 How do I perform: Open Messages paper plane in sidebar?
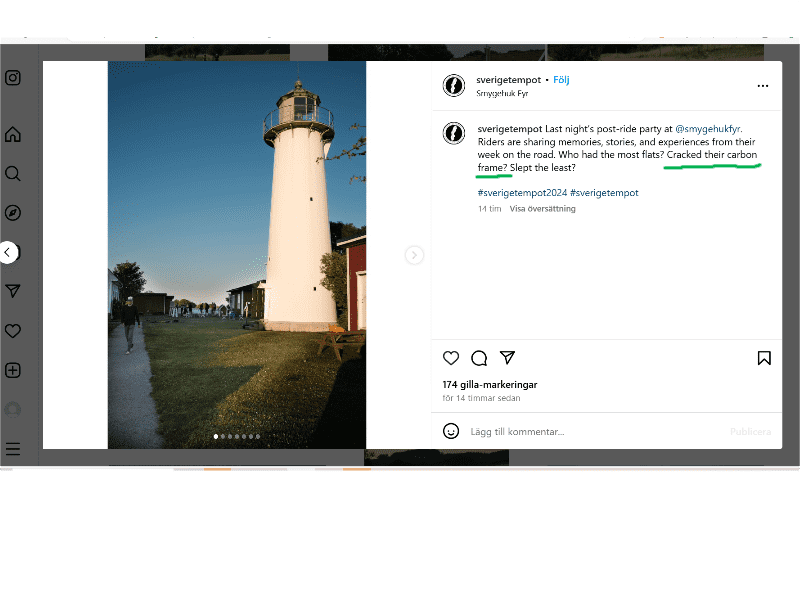[13, 291]
